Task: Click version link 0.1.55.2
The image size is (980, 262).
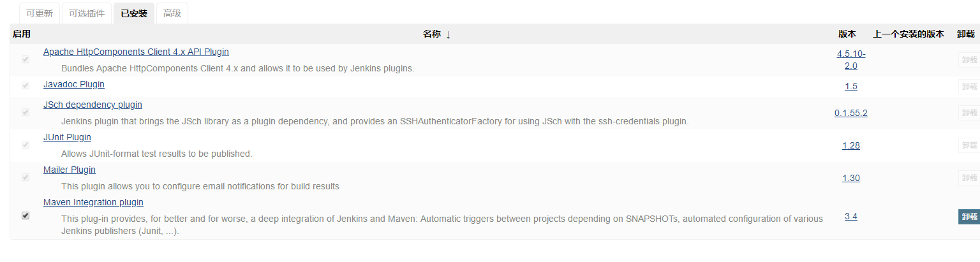Action: pos(851,113)
